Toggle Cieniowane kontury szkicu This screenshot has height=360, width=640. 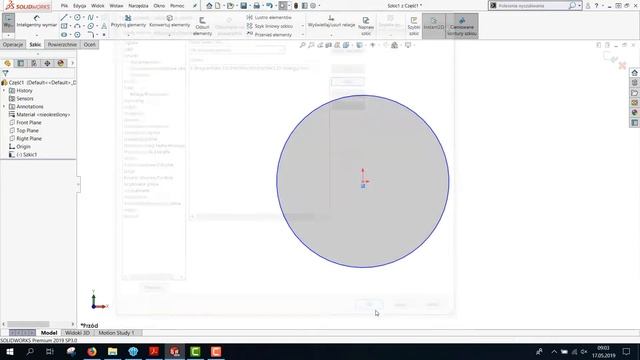pos(462,26)
